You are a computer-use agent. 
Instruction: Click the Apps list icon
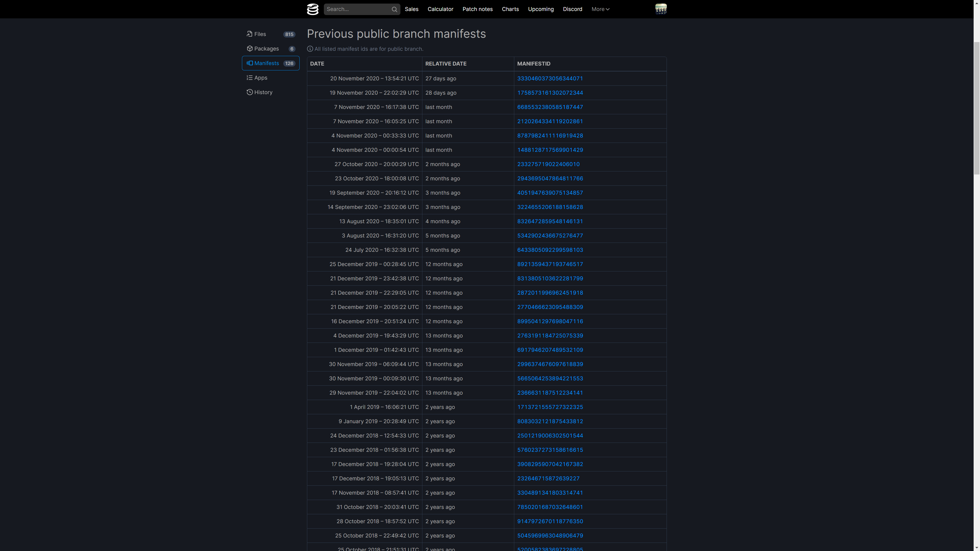pos(250,78)
